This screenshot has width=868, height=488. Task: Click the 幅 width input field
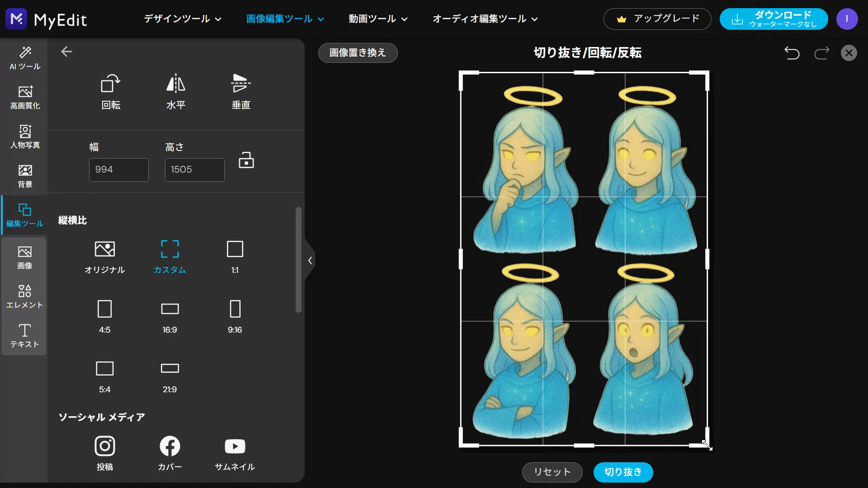pos(118,170)
